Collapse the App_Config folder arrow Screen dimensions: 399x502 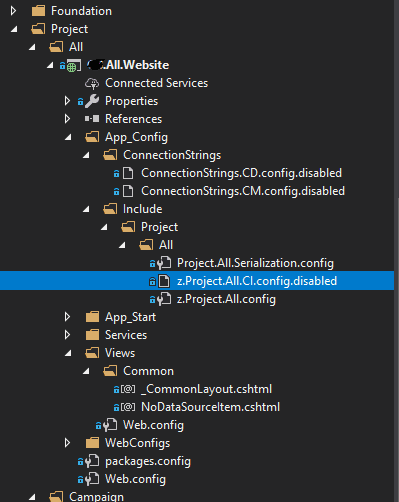[x=68, y=137]
